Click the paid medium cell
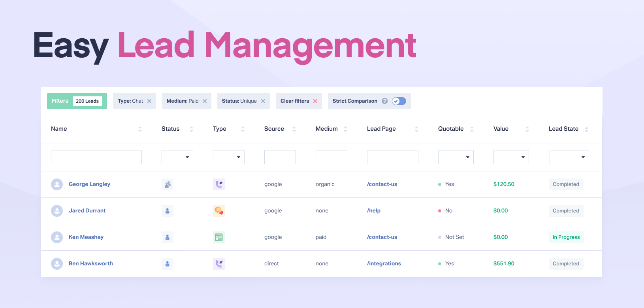This screenshot has height=308, width=644. pos(321,237)
